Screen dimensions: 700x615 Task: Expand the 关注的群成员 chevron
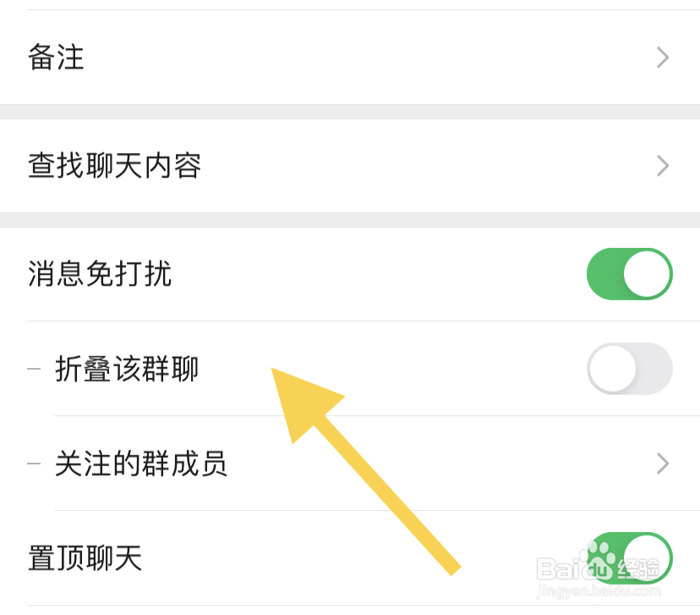(x=663, y=464)
